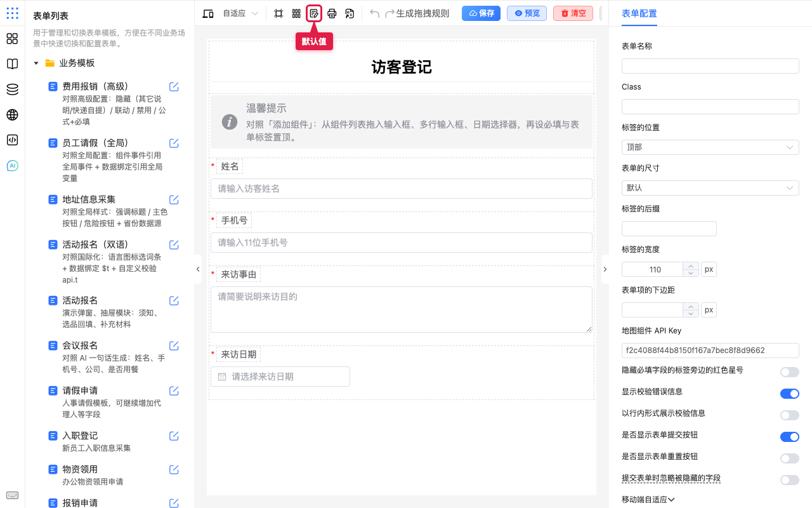Click the 清空 button
Viewport: 812px width, 508px height.
tap(573, 13)
